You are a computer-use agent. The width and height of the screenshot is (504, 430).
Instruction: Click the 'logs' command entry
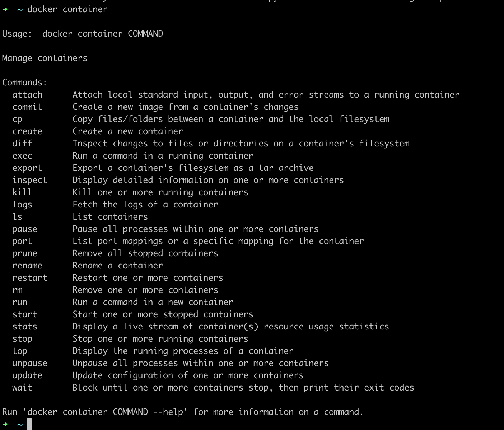pos(22,205)
